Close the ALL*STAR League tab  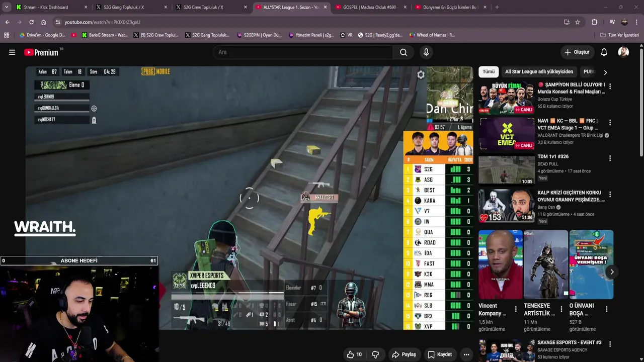pyautogui.click(x=326, y=7)
